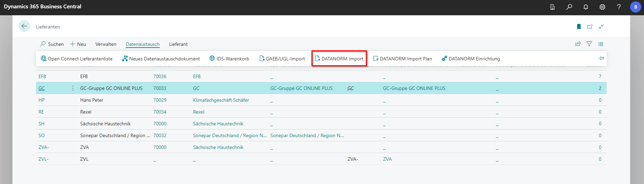
Task: Open the help question mark
Action: point(619,7)
